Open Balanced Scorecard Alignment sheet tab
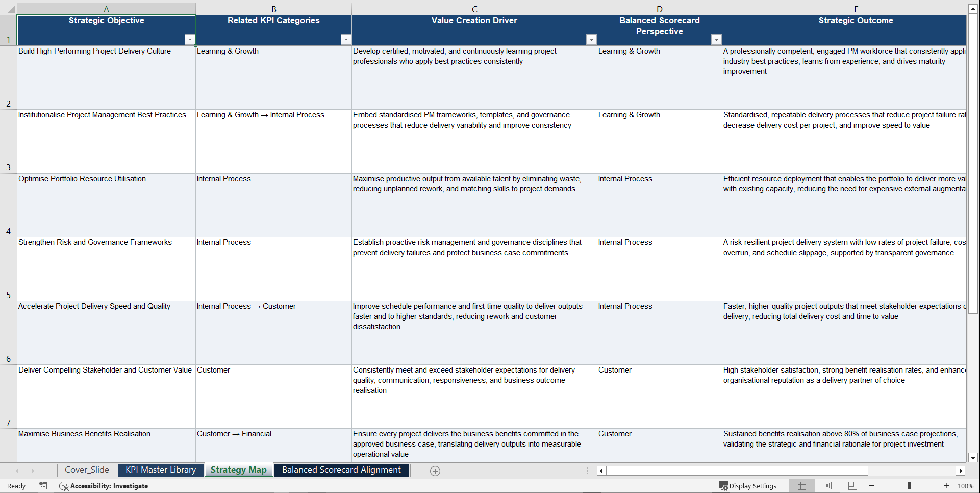 pyautogui.click(x=341, y=470)
